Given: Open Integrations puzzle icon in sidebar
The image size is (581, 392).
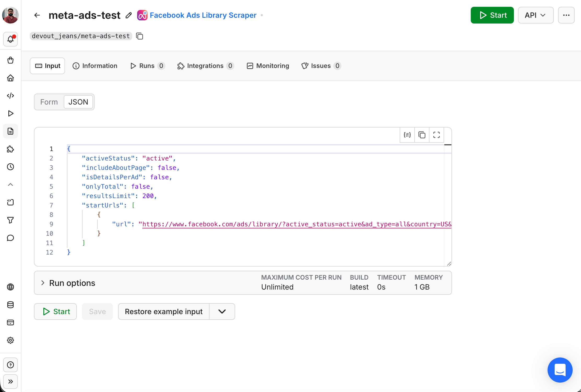Looking at the screenshot, I should click(x=10, y=149).
